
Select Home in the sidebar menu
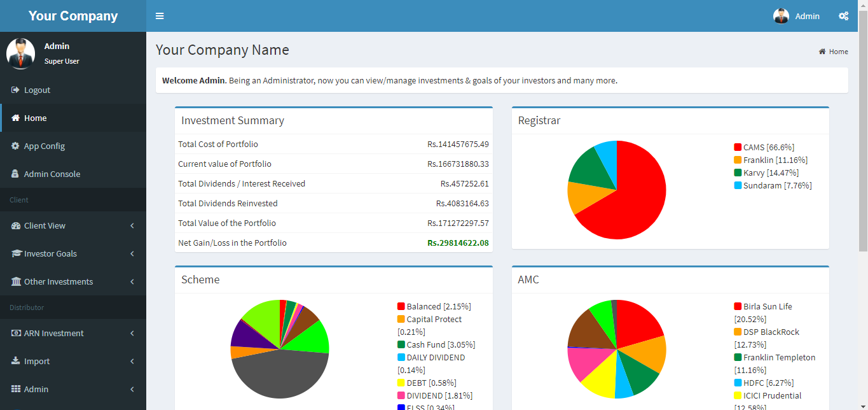[x=36, y=118]
